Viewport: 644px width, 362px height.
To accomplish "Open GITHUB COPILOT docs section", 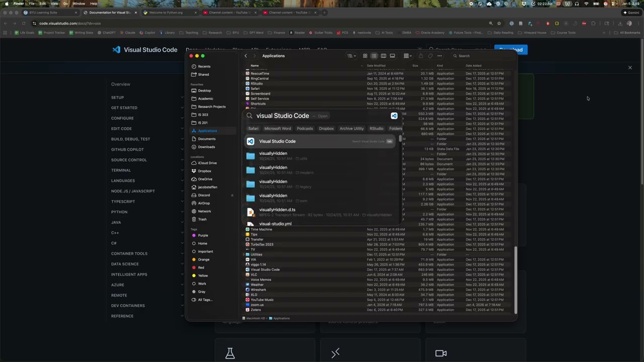I will tap(127, 149).
